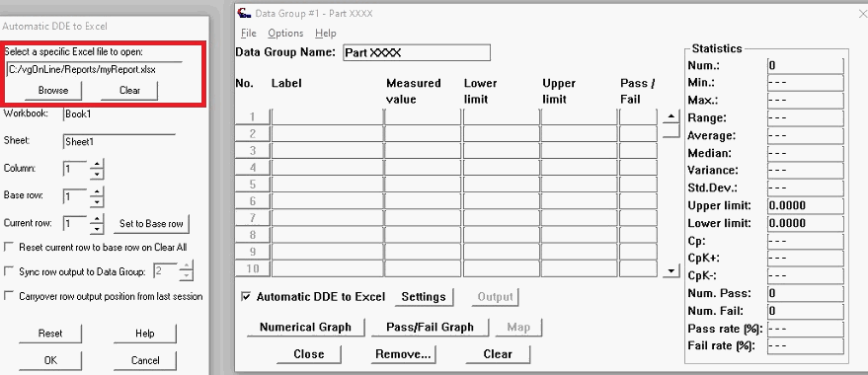868x375 pixels.
Task: Open DDE Settings button
Action: click(424, 297)
